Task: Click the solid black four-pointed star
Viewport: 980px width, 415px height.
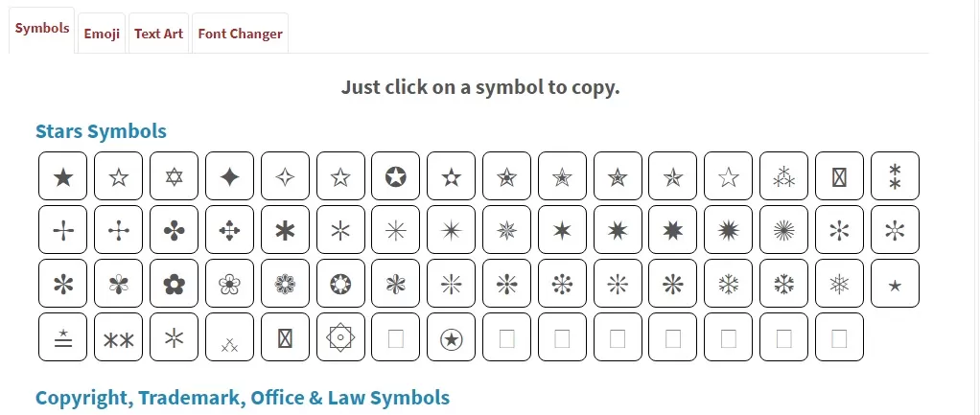Action: 229,176
